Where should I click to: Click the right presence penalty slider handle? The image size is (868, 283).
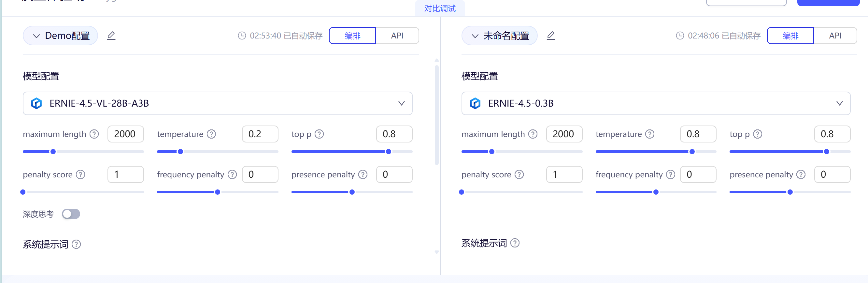[x=790, y=192]
